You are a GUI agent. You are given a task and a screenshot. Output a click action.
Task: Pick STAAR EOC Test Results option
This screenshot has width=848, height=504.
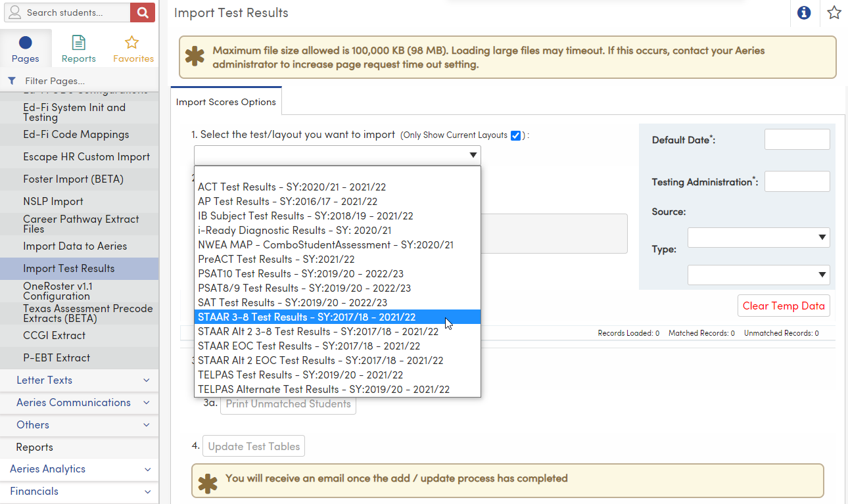point(337,346)
